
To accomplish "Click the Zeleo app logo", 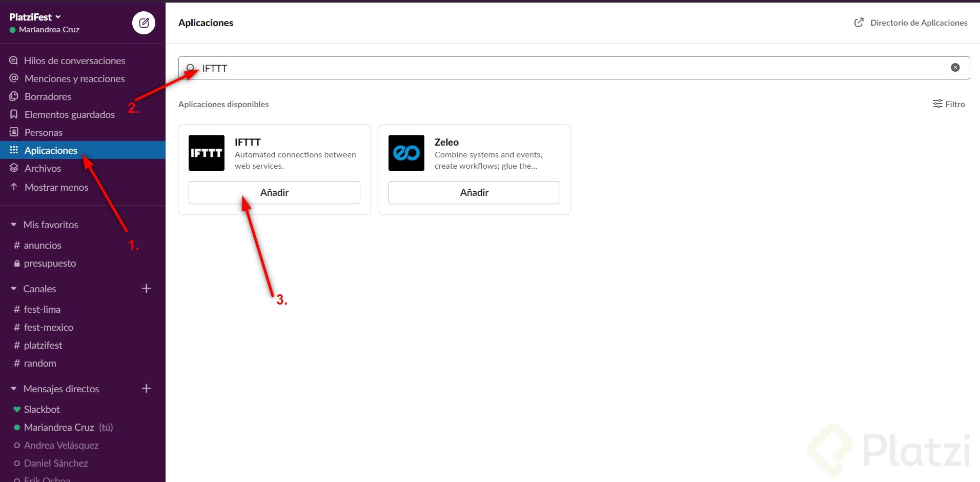I will tap(406, 153).
